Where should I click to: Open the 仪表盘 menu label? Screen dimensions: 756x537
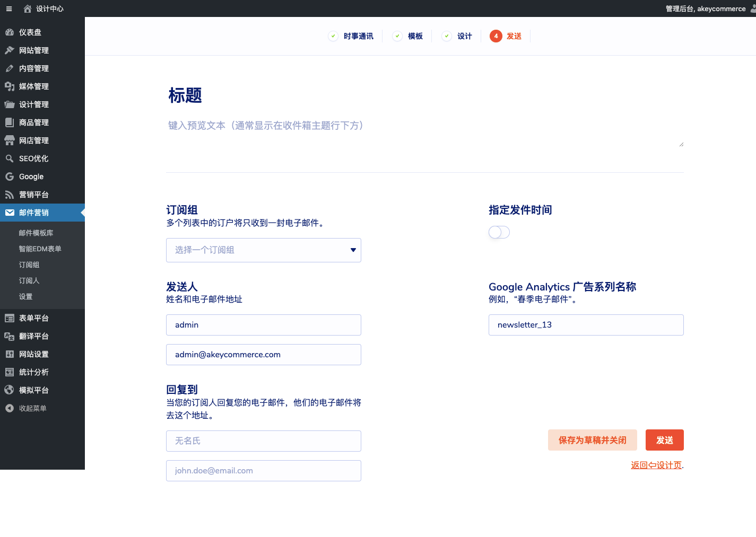30,32
